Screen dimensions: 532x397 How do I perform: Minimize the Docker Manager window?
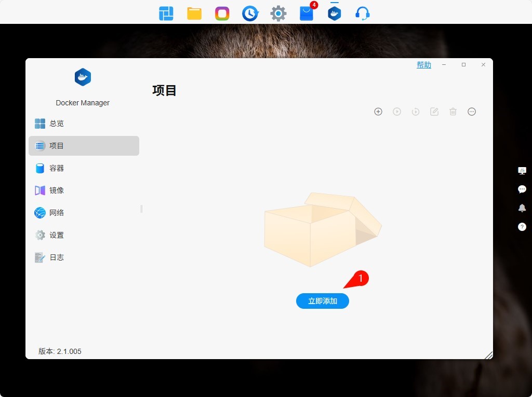[x=444, y=65]
